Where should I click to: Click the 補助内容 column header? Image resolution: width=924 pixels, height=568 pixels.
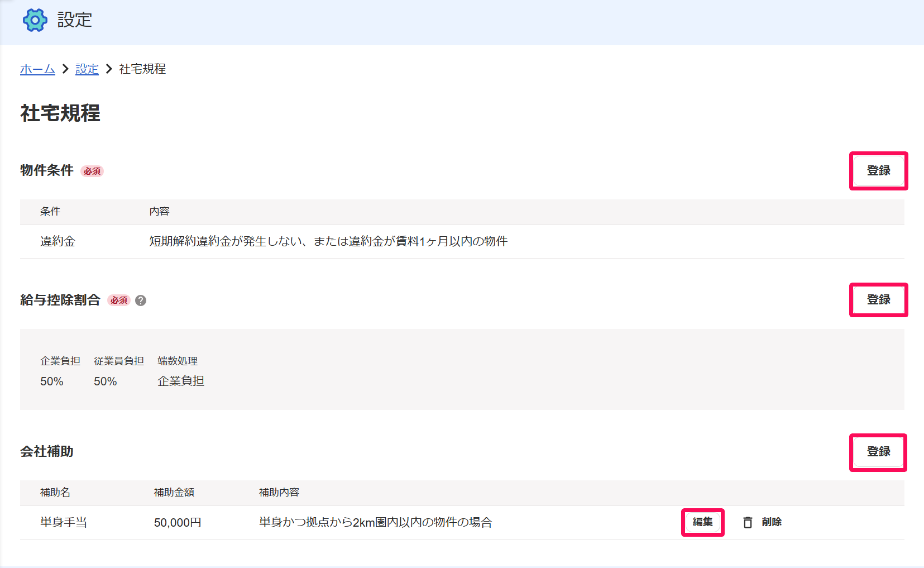[279, 493]
